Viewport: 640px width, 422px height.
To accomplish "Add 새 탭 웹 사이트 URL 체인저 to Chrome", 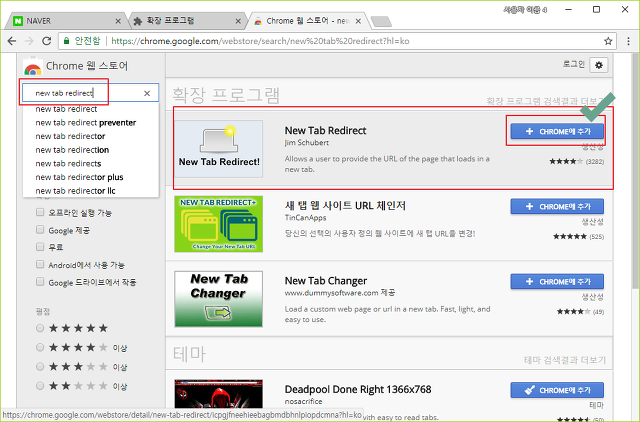I will (x=557, y=207).
